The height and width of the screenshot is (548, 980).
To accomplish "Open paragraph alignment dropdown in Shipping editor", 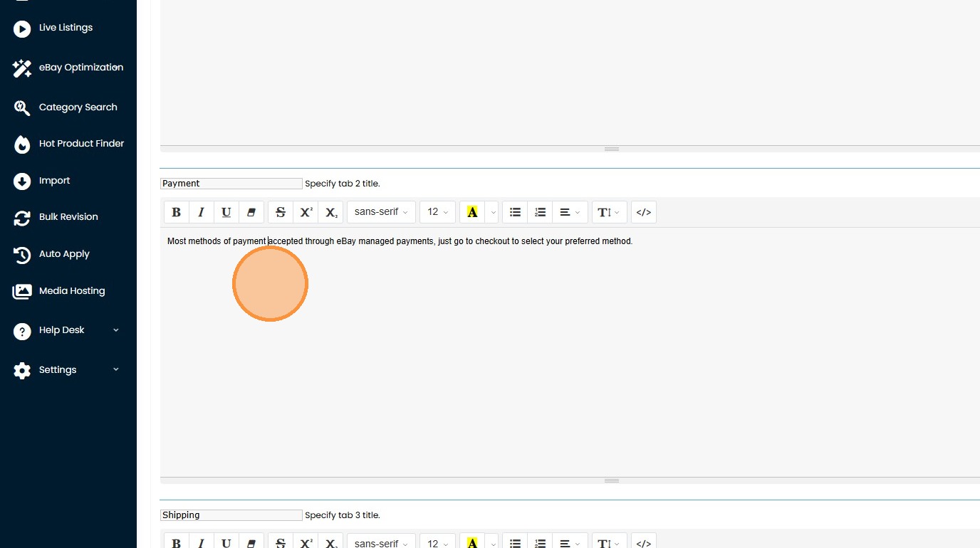I will point(570,543).
